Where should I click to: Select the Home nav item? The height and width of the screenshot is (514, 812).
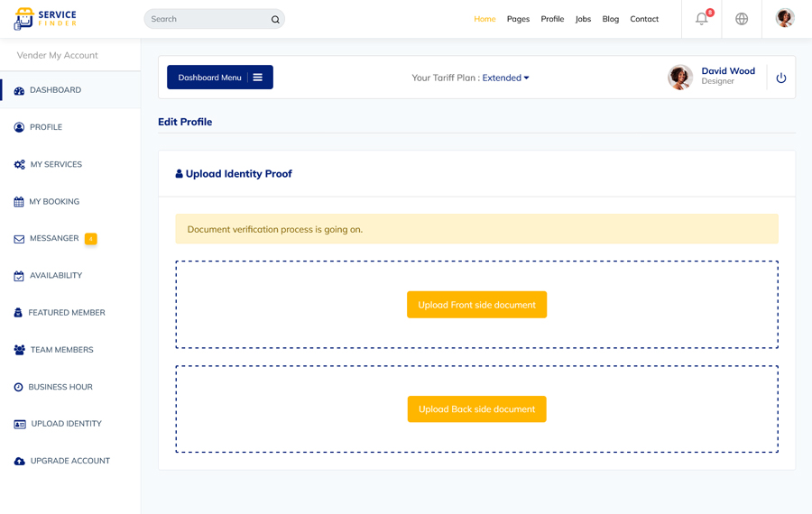coord(484,19)
